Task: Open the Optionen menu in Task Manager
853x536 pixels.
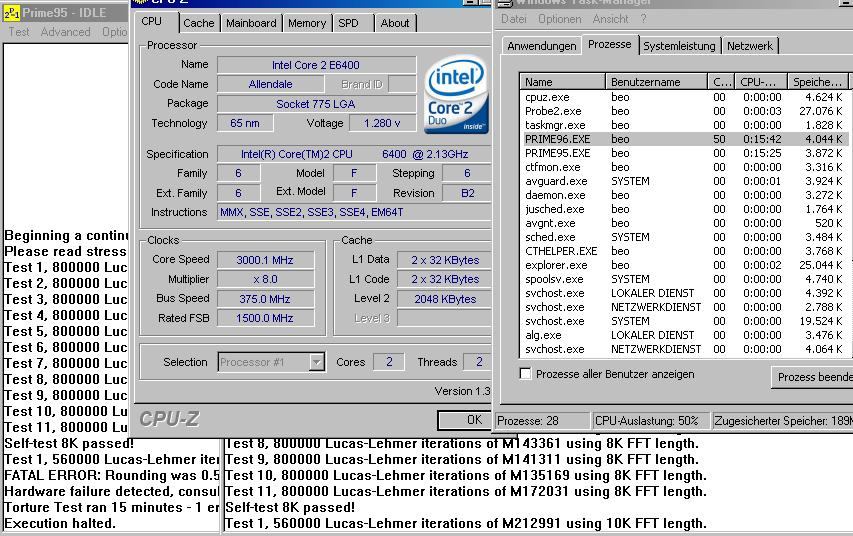Action: pos(560,19)
